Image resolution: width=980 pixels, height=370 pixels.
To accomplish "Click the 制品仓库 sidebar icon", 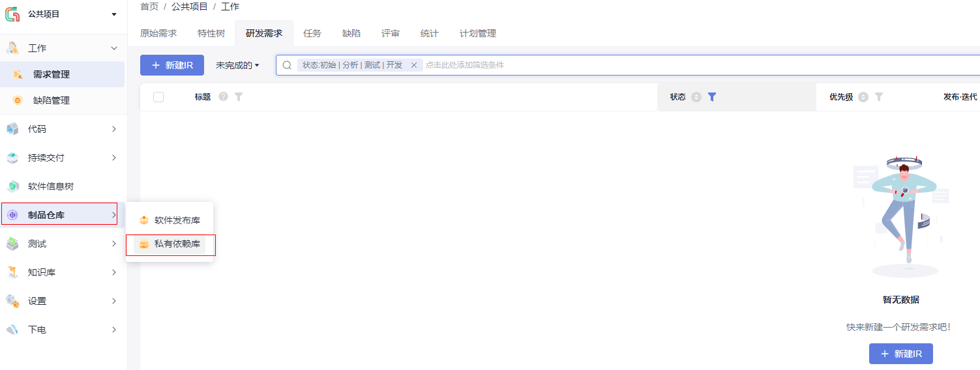I will click(x=12, y=215).
